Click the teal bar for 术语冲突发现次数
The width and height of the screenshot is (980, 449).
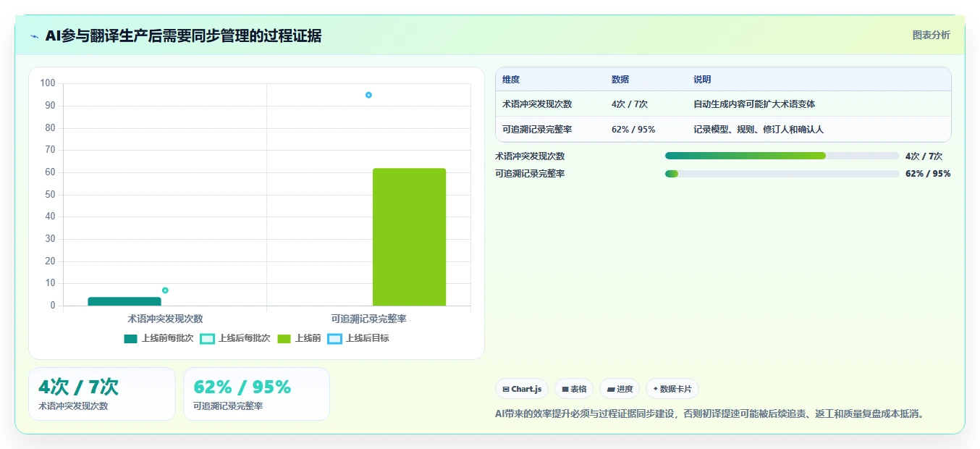pos(124,301)
